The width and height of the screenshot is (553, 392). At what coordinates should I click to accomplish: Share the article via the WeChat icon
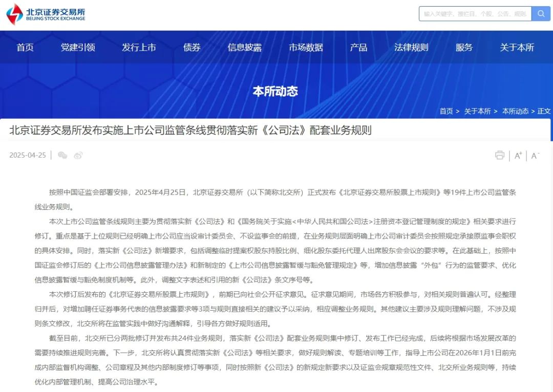point(62,155)
